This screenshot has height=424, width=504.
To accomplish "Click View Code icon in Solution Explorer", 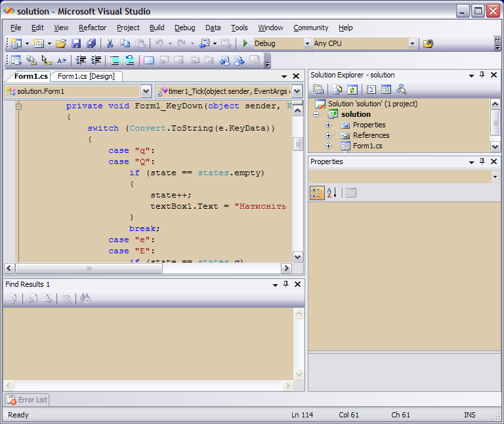I will click(371, 89).
